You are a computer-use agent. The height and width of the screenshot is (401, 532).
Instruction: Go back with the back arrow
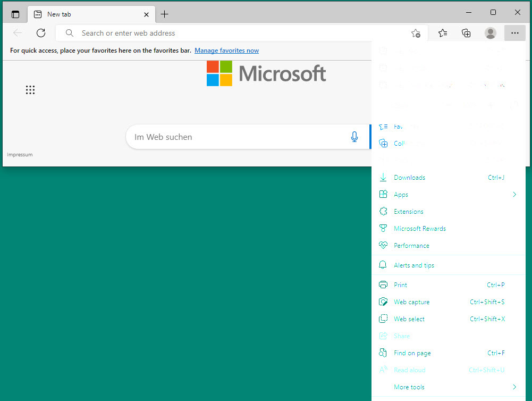[x=18, y=33]
